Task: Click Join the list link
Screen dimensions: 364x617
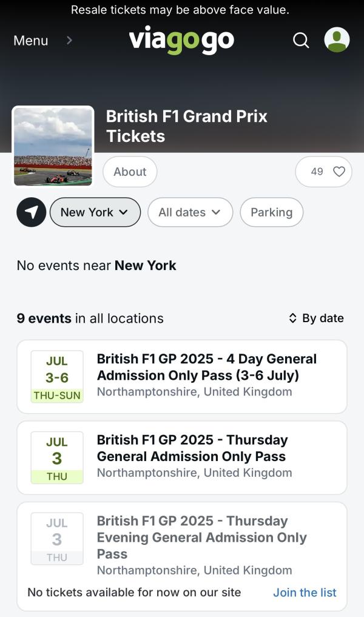Action: [305, 592]
